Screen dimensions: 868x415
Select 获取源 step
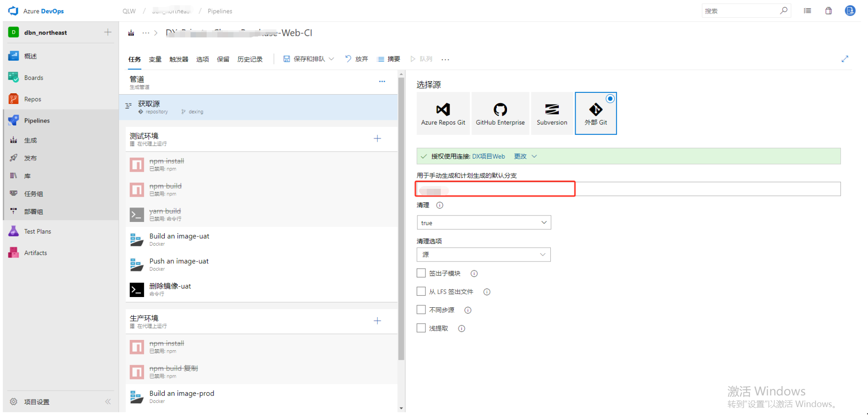[259, 107]
